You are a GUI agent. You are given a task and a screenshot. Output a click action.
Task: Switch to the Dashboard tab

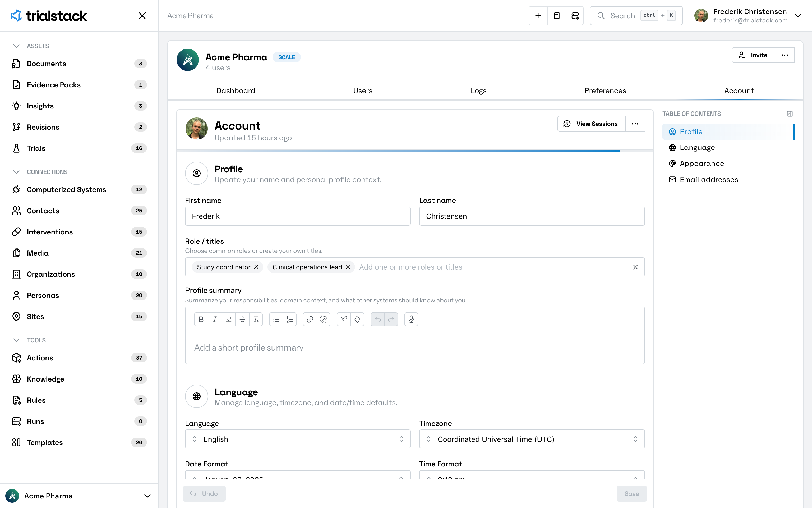[x=236, y=91]
